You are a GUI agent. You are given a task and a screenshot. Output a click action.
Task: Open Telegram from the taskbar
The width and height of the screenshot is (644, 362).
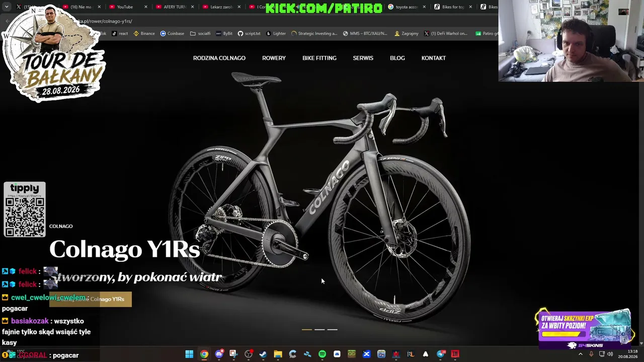[441, 354]
